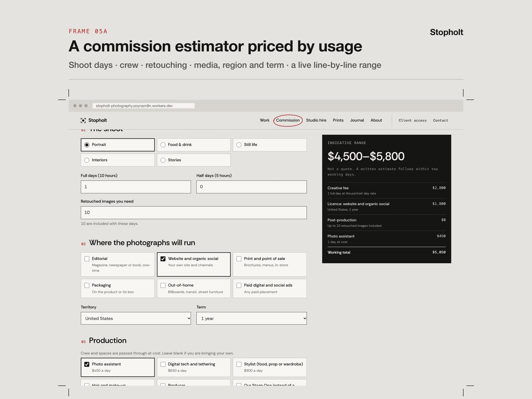
Task: Enable Print and point of sale
Action: coord(239,259)
